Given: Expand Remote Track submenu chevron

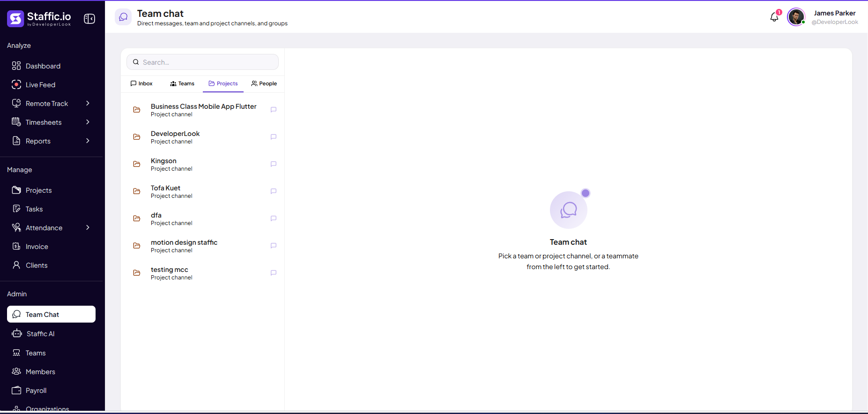Looking at the screenshot, I should coord(88,103).
